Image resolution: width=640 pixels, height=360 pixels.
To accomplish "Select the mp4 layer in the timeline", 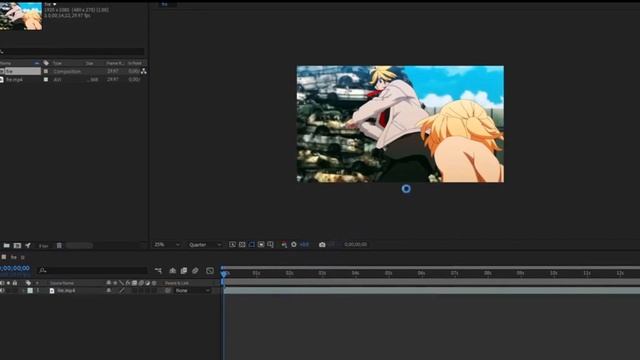I will click(x=66, y=291).
